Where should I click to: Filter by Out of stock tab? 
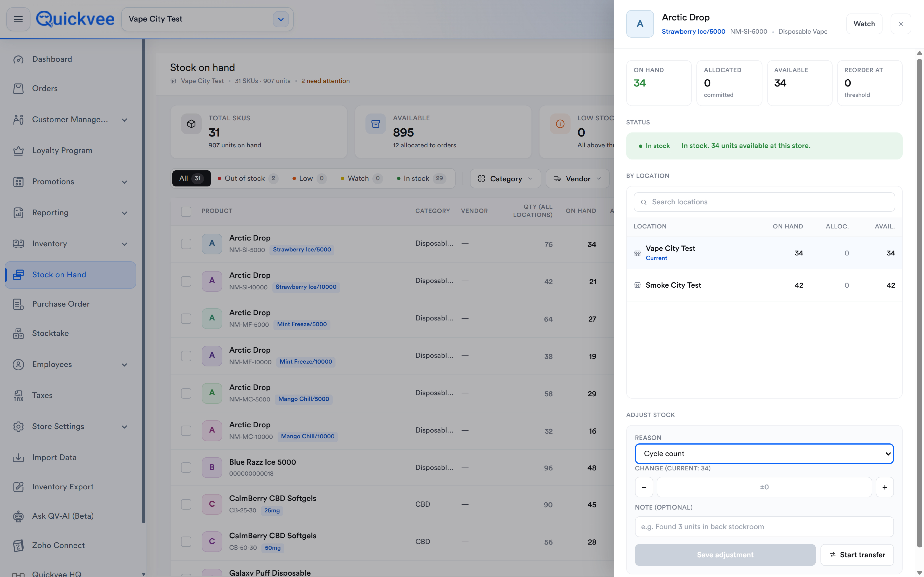click(x=248, y=178)
